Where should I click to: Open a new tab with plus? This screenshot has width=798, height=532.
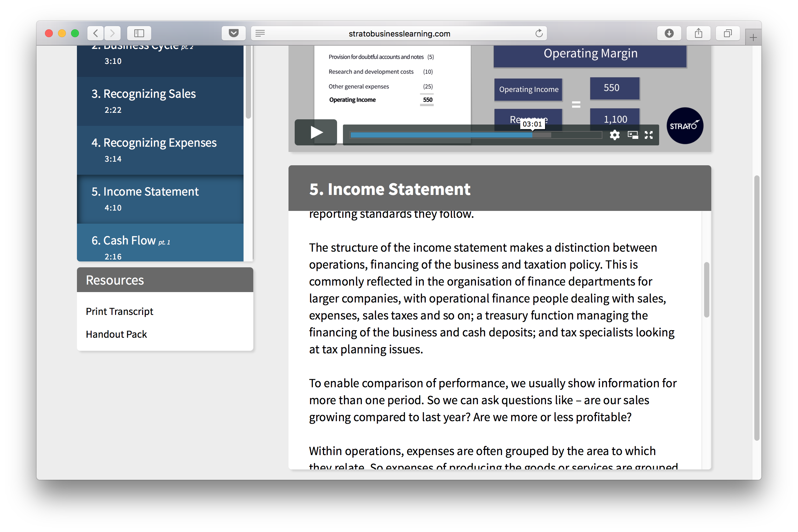(x=753, y=38)
